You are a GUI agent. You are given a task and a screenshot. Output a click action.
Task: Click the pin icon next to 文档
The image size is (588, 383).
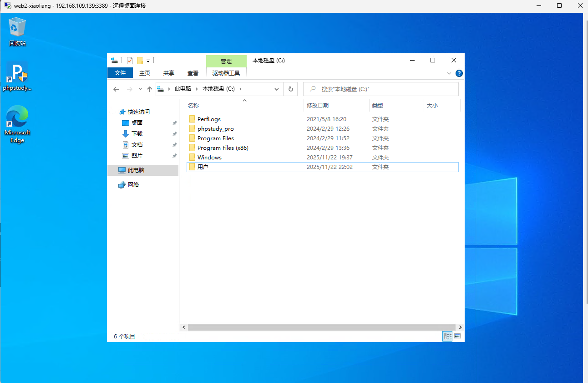175,145
